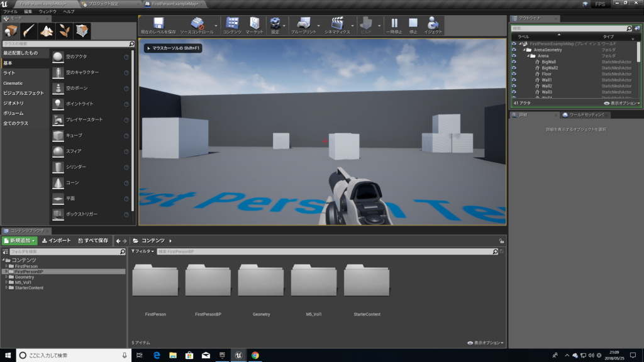Toggle visibility of Wall3 actor
Image resolution: width=644 pixels, height=362 pixels.
point(514,92)
